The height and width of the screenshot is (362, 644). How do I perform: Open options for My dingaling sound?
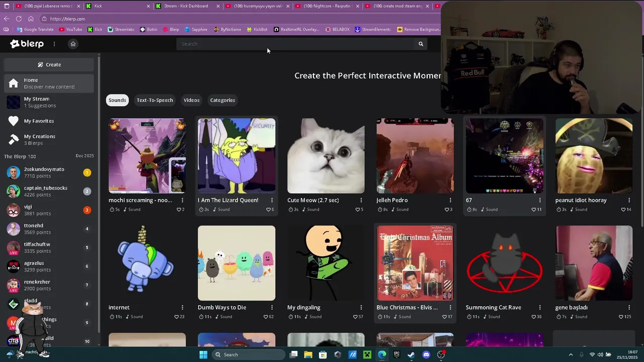pos(361,307)
